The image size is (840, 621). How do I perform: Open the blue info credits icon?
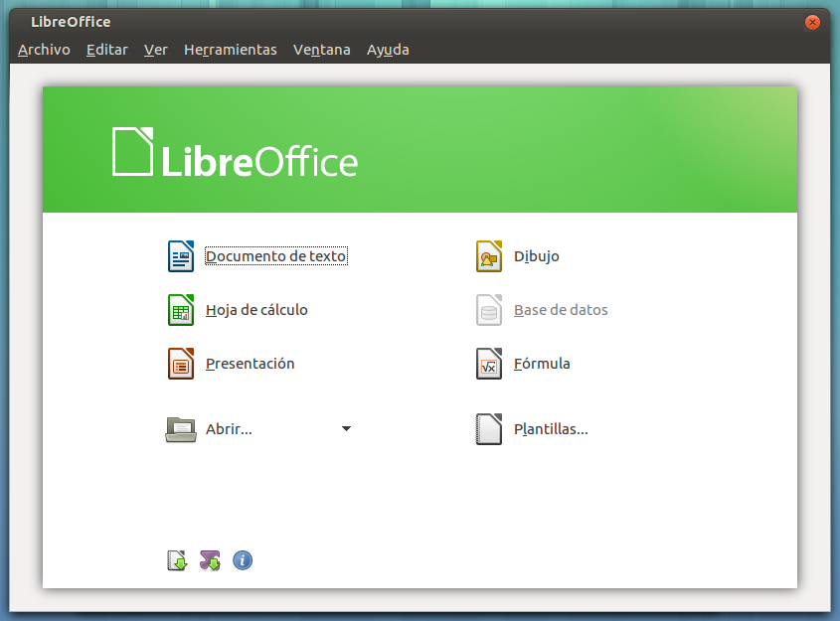[243, 559]
